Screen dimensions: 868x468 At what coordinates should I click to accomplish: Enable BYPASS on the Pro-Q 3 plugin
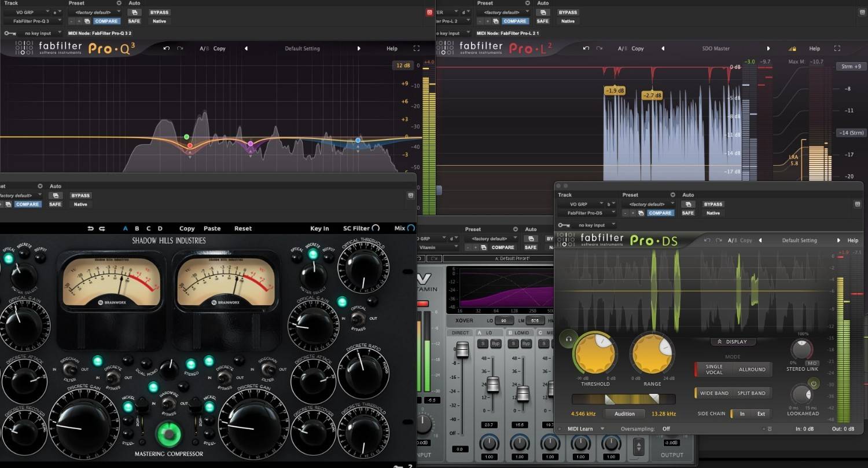tap(159, 12)
